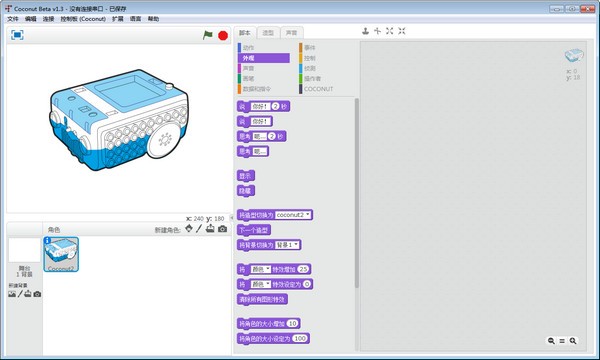Choose new sprite from library icon

coord(189,229)
